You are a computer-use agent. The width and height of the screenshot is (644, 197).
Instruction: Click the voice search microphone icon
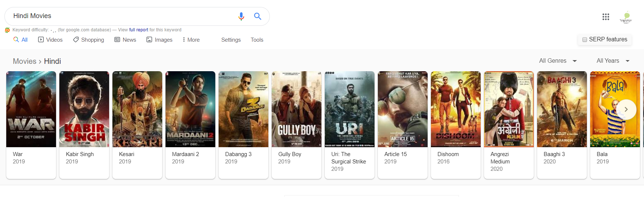click(241, 16)
